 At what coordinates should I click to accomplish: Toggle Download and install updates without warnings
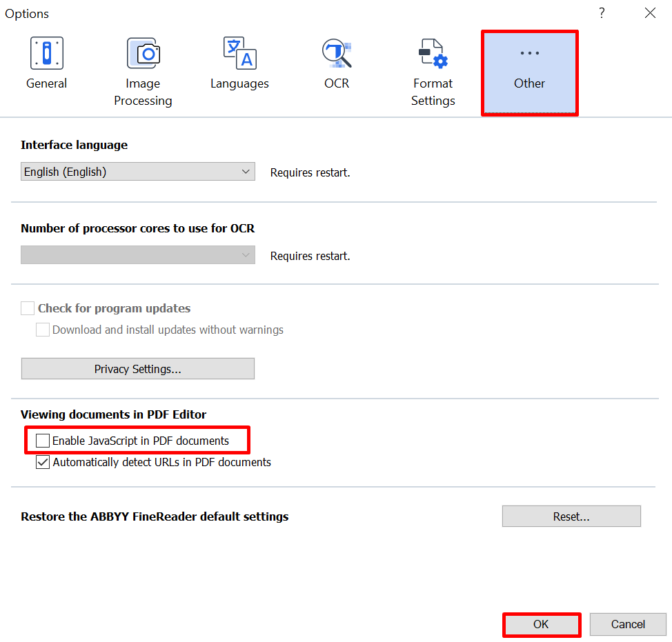tap(43, 330)
